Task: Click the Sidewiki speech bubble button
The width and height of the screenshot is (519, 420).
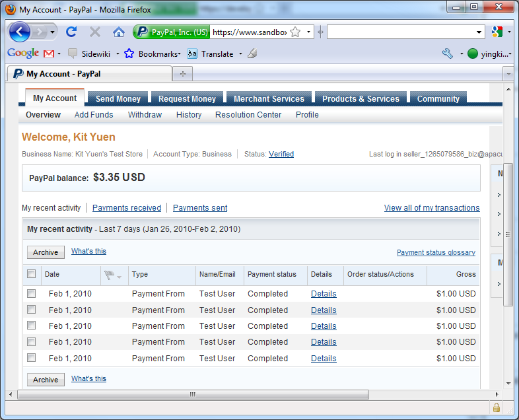Action: (x=73, y=53)
